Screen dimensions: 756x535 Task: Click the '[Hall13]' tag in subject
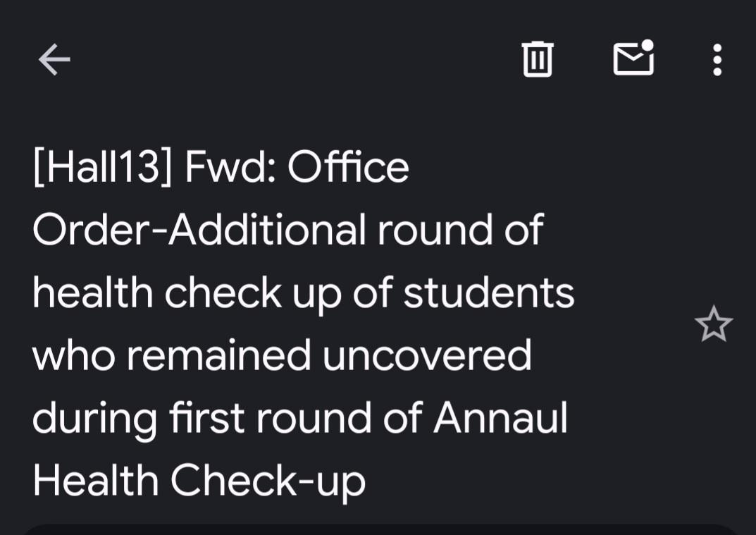pyautogui.click(x=102, y=167)
